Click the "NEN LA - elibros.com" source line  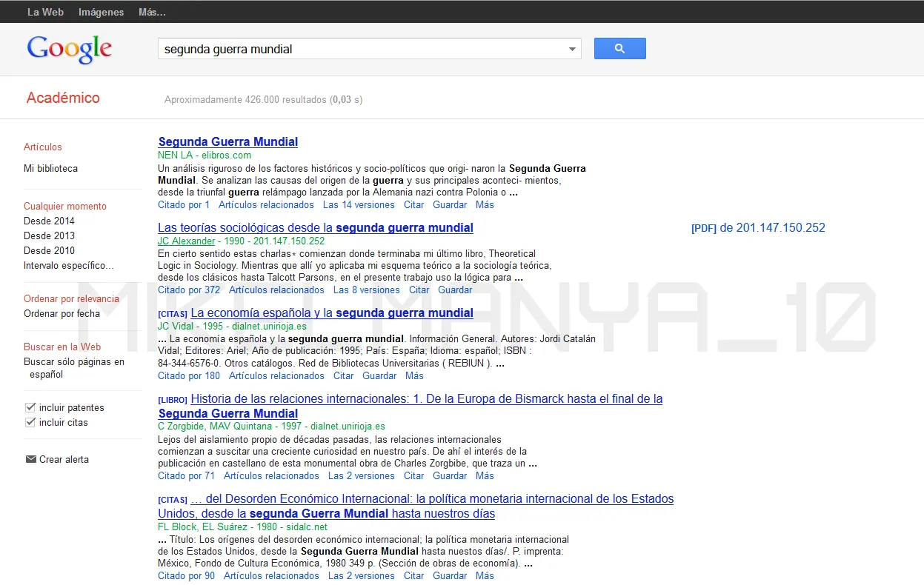coord(205,155)
